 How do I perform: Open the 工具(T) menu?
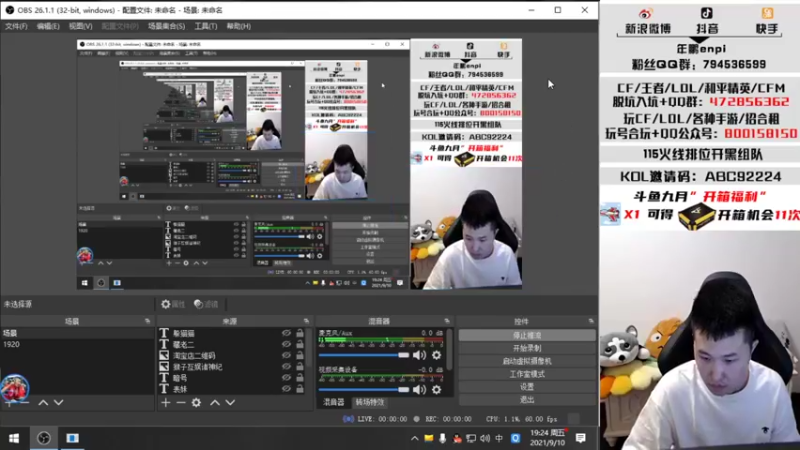[x=206, y=26]
